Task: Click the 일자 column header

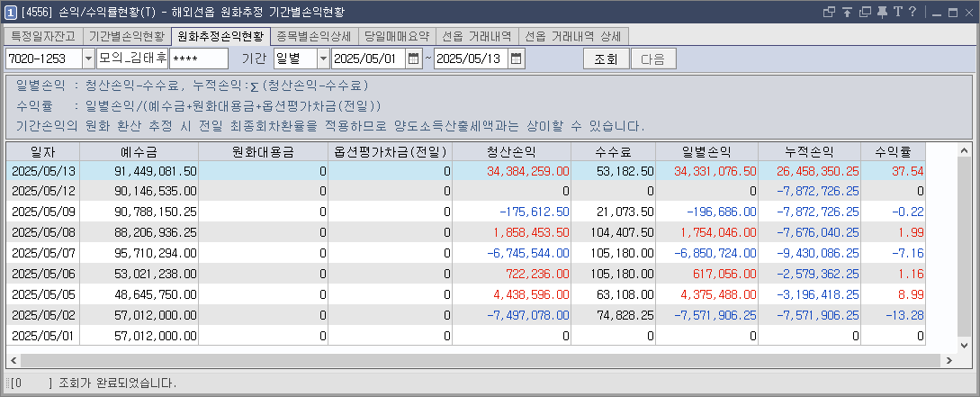Action: pyautogui.click(x=43, y=152)
